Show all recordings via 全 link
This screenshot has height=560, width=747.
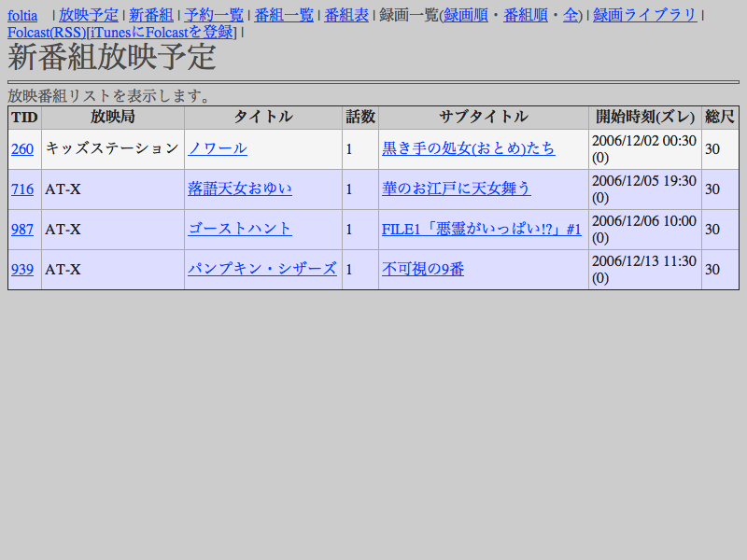tap(571, 15)
